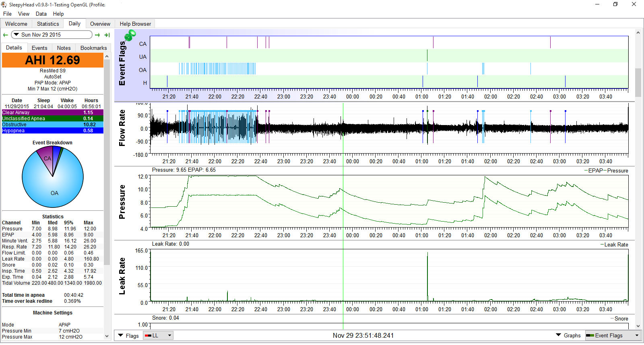This screenshot has width=644, height=345.
Task: Click the green pushpin on Event Flags graph
Action: click(x=130, y=35)
